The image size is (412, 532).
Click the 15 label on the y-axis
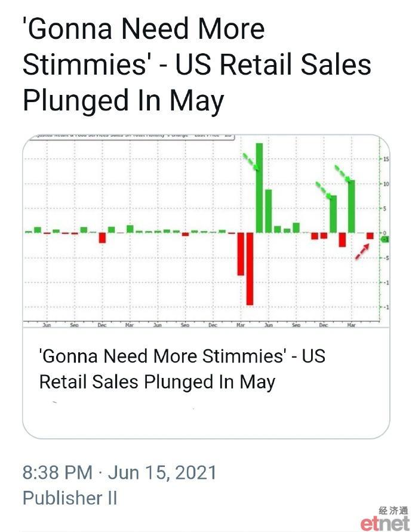(386, 159)
